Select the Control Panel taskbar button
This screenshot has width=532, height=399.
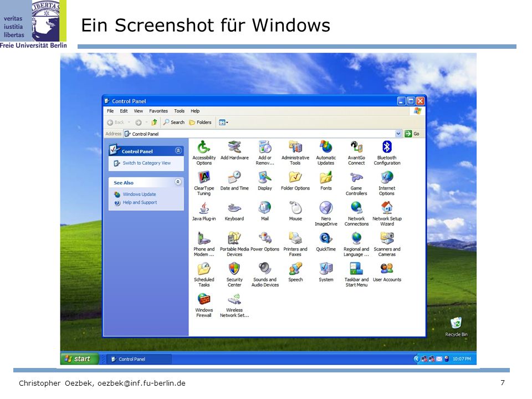click(139, 359)
